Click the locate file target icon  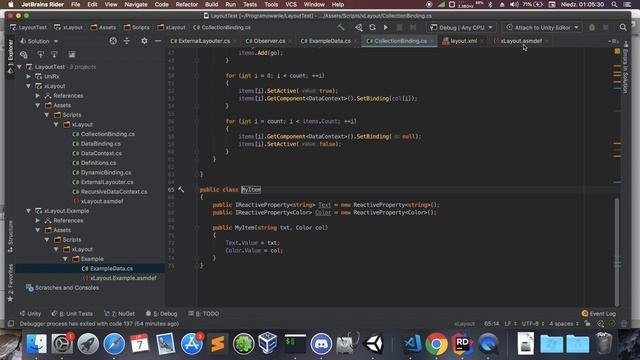(x=113, y=41)
